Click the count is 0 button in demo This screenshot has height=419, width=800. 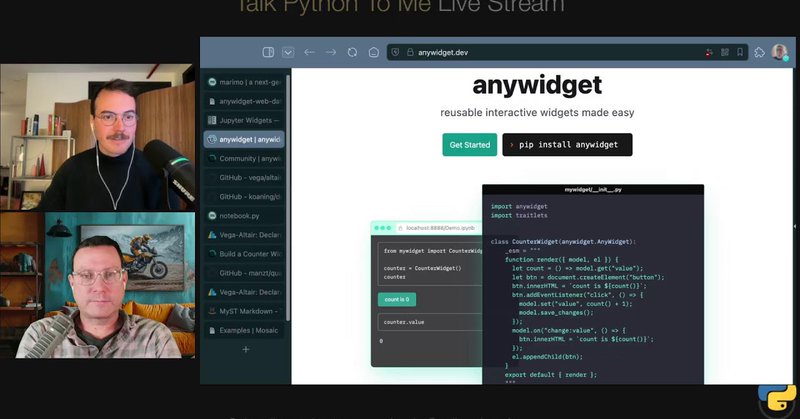[397, 300]
